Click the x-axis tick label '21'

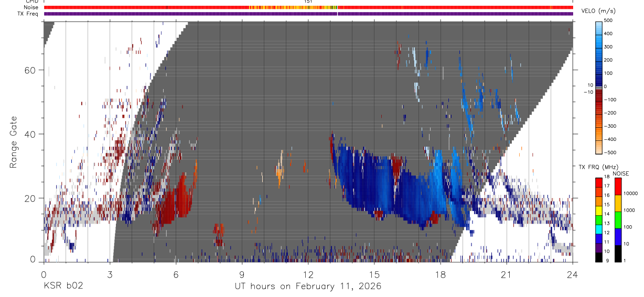(x=507, y=274)
